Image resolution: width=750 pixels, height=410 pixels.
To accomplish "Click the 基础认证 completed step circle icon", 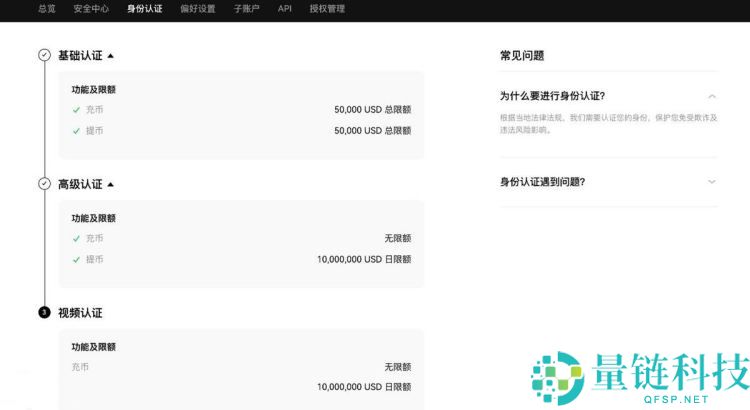I will tap(44, 55).
